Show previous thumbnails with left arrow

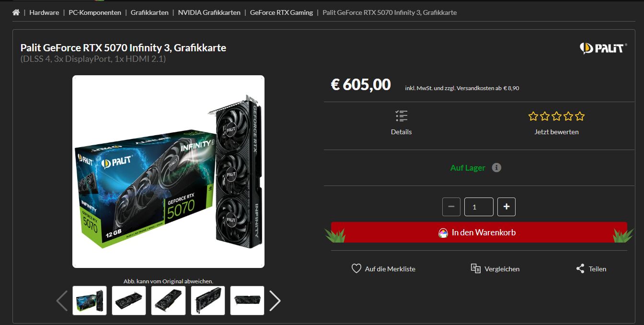click(x=62, y=301)
